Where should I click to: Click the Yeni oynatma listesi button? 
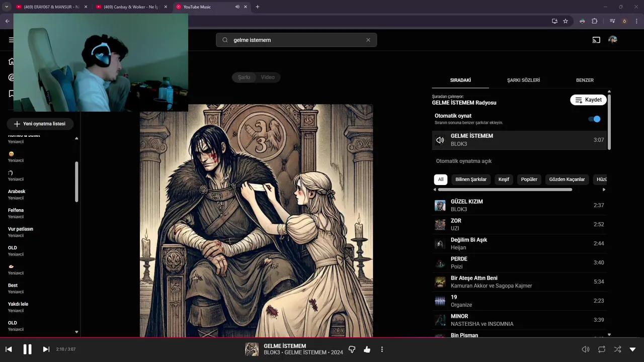tap(40, 124)
